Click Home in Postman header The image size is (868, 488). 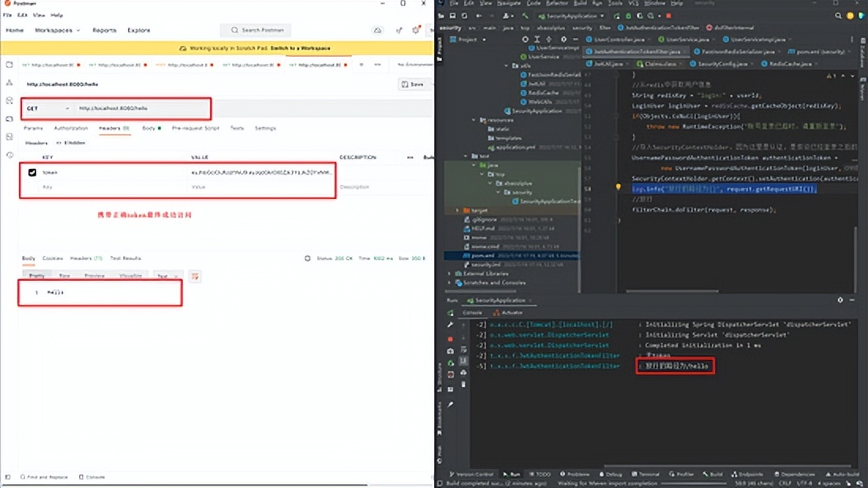tap(15, 30)
